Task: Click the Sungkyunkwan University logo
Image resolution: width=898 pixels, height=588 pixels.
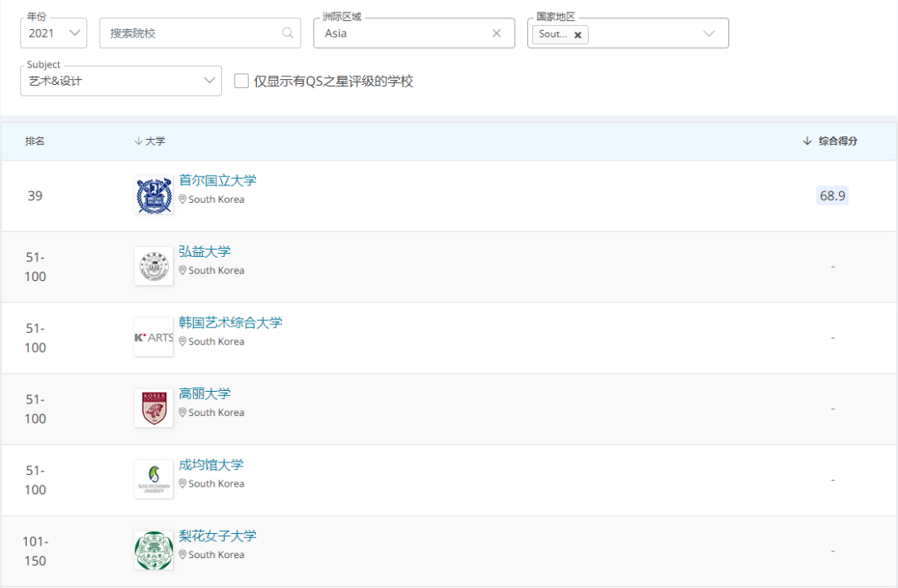Action: pos(154,480)
